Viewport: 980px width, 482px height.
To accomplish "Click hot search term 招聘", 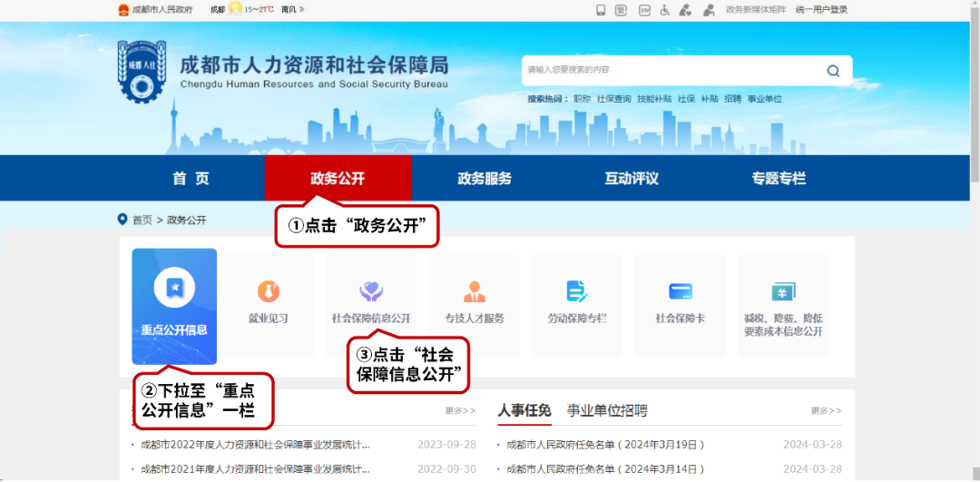I will tap(732, 99).
